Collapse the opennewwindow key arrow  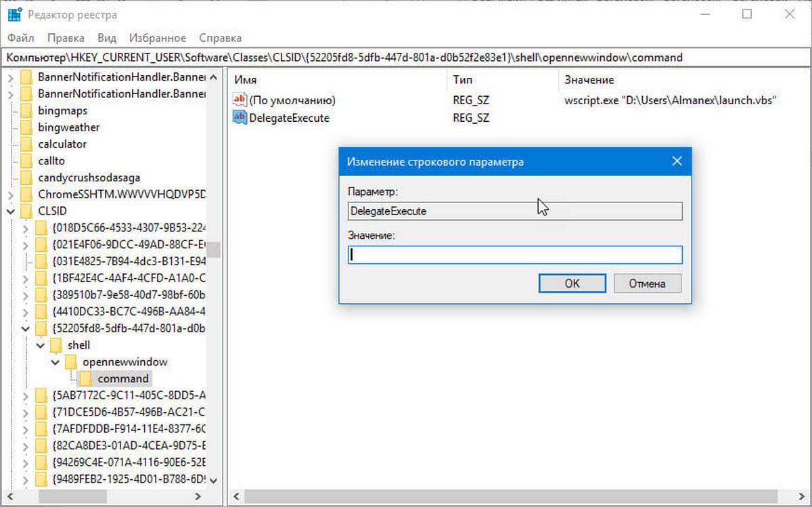(x=55, y=361)
